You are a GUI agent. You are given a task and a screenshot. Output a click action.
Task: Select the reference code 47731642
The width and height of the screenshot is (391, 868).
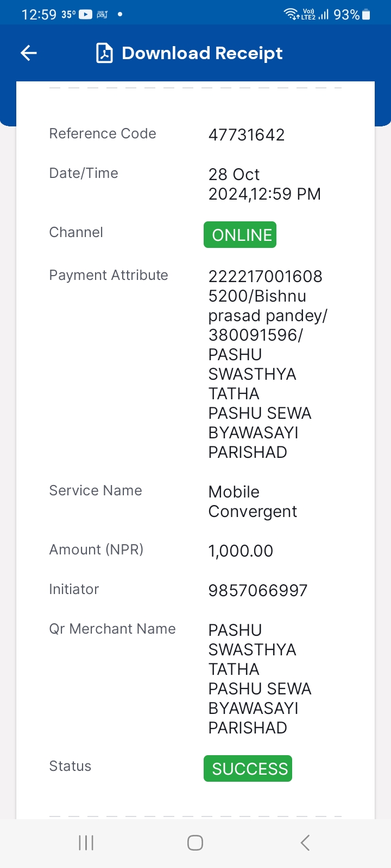pos(247,135)
